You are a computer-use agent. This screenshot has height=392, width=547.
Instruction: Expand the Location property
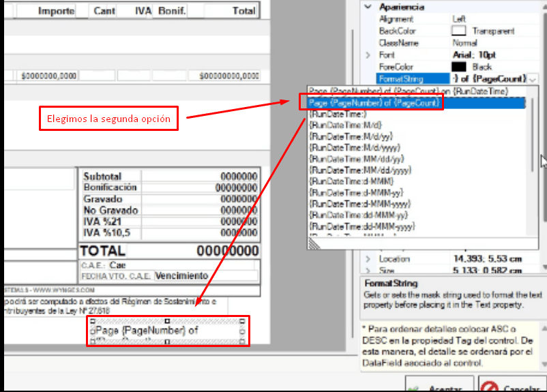click(x=369, y=259)
